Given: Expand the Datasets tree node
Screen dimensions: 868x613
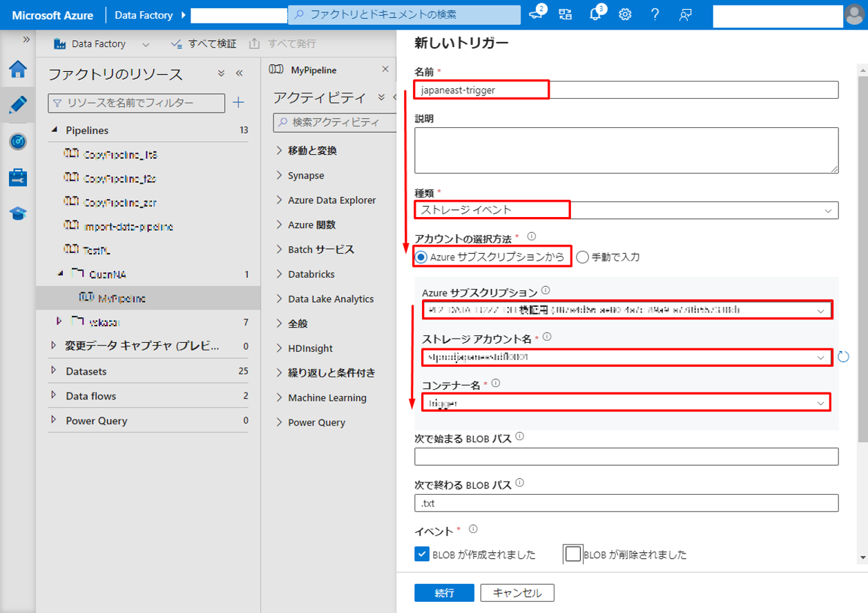Looking at the screenshot, I should click(x=55, y=371).
